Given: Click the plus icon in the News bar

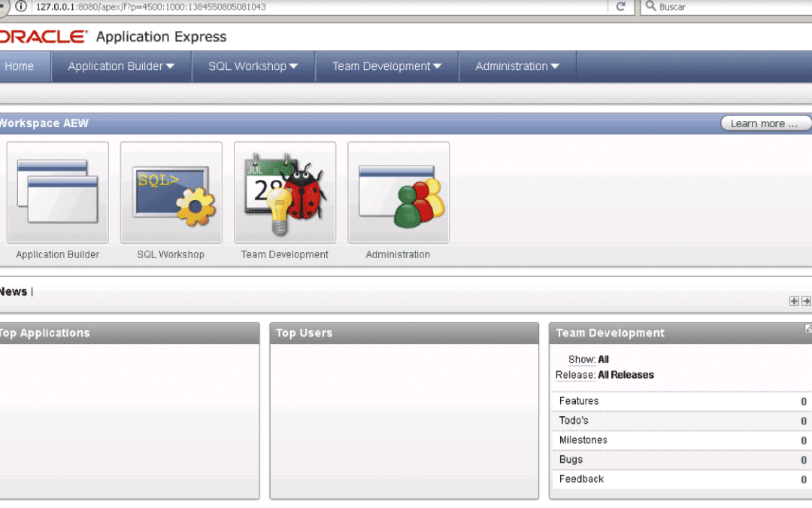Looking at the screenshot, I should pyautogui.click(x=794, y=300).
